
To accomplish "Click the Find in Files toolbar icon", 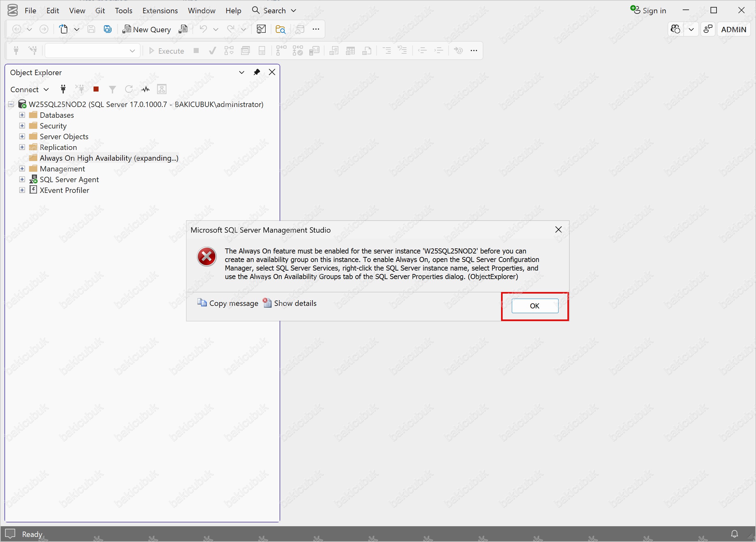I will click(x=280, y=29).
